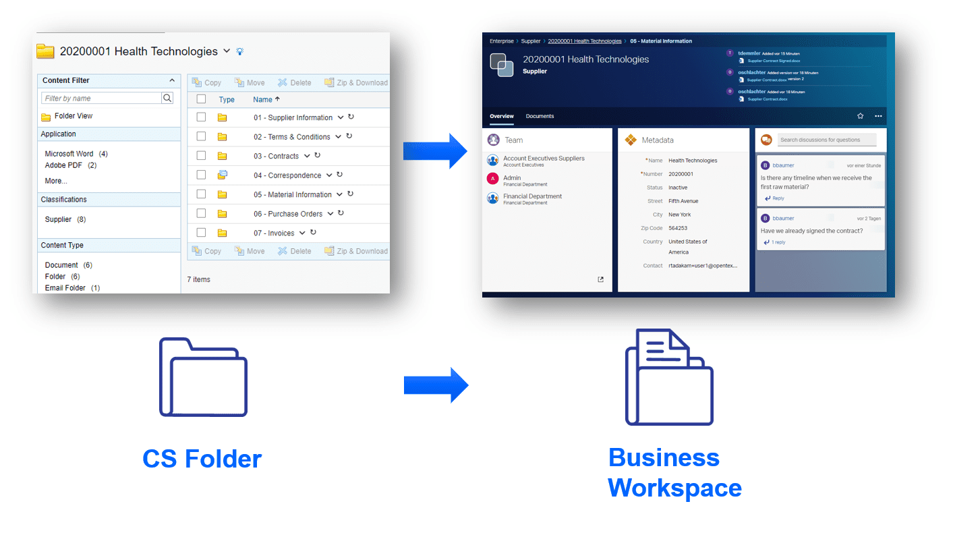Open the dropdown next to 20200001 Health Technologies
This screenshot has width=980, height=535.
pyautogui.click(x=226, y=51)
